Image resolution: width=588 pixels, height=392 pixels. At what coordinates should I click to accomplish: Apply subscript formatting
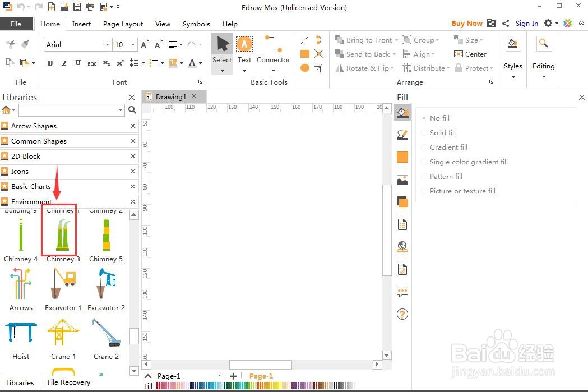coord(107,63)
